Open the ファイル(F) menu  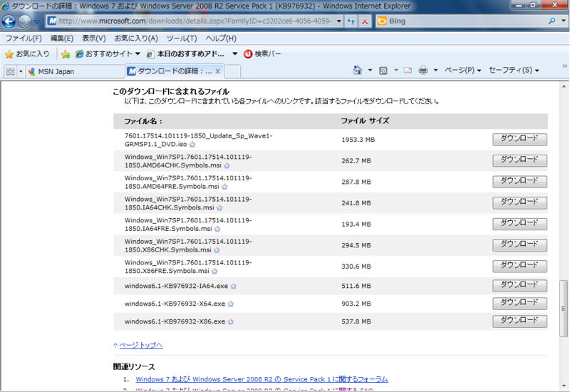click(x=24, y=38)
